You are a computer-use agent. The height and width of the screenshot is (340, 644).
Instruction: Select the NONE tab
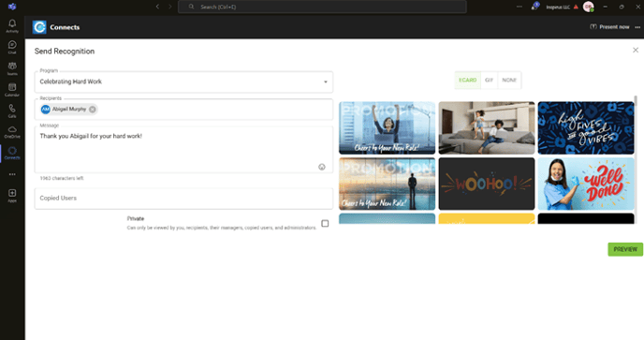(x=509, y=81)
